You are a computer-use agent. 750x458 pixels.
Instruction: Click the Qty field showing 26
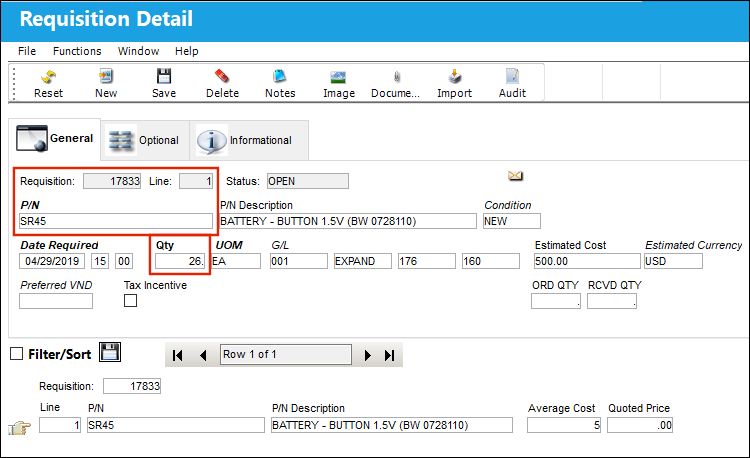click(x=180, y=261)
